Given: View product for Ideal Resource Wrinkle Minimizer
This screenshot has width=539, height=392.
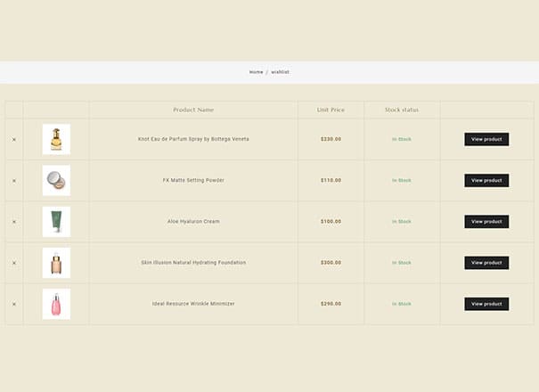Looking at the screenshot, I should [x=486, y=304].
